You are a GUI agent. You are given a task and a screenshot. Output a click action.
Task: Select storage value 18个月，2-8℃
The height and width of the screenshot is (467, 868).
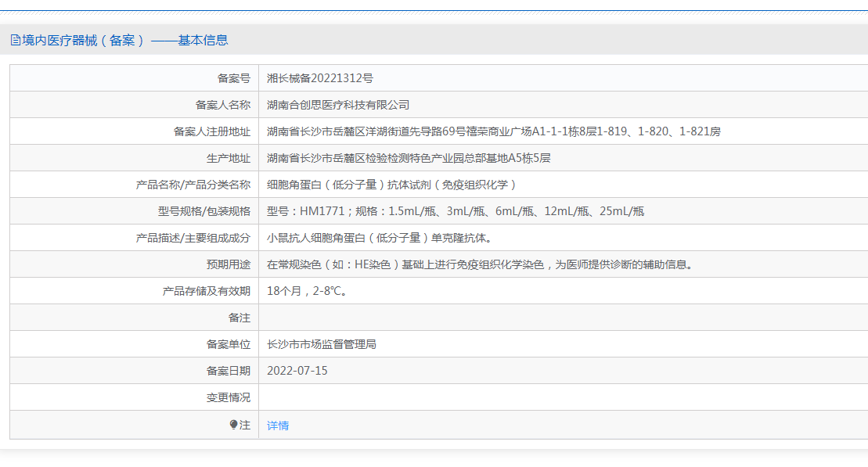pos(307,290)
